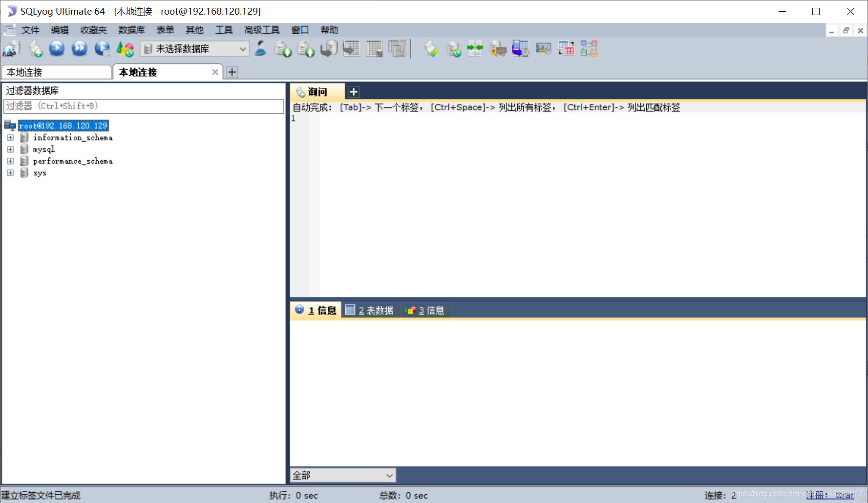Click the refresh object browser icon
868x503 pixels.
(x=126, y=49)
